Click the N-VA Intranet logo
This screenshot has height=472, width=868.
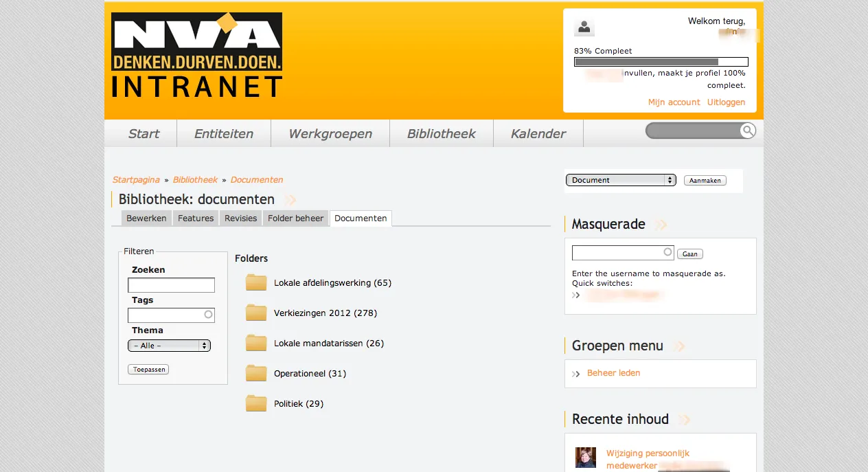pyautogui.click(x=196, y=55)
